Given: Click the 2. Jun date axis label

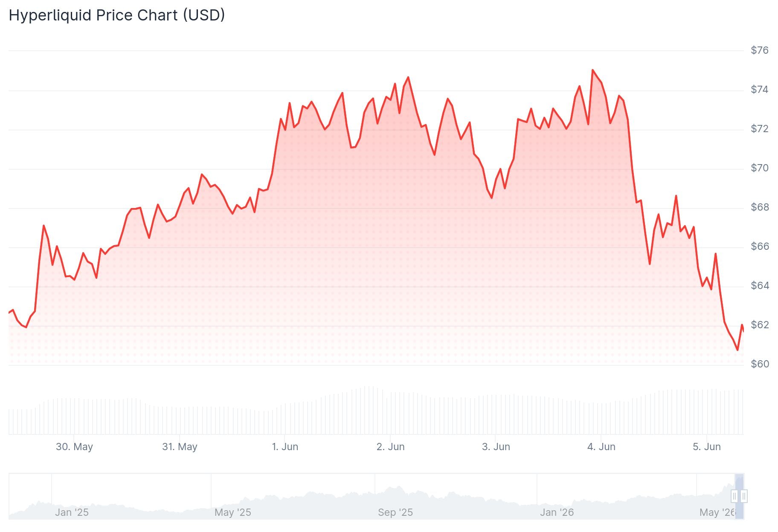Looking at the screenshot, I should 390,447.
